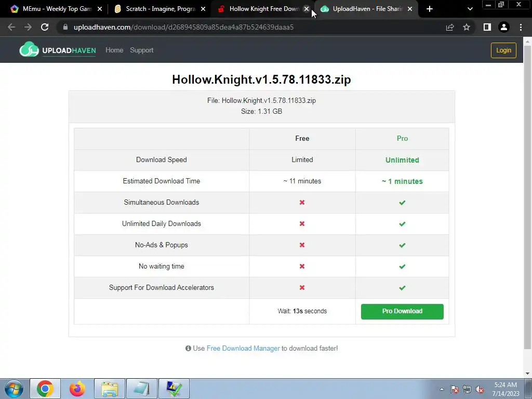The width and height of the screenshot is (532, 399).
Task: Click the red X in Download Accelerators row
Action: (x=302, y=287)
